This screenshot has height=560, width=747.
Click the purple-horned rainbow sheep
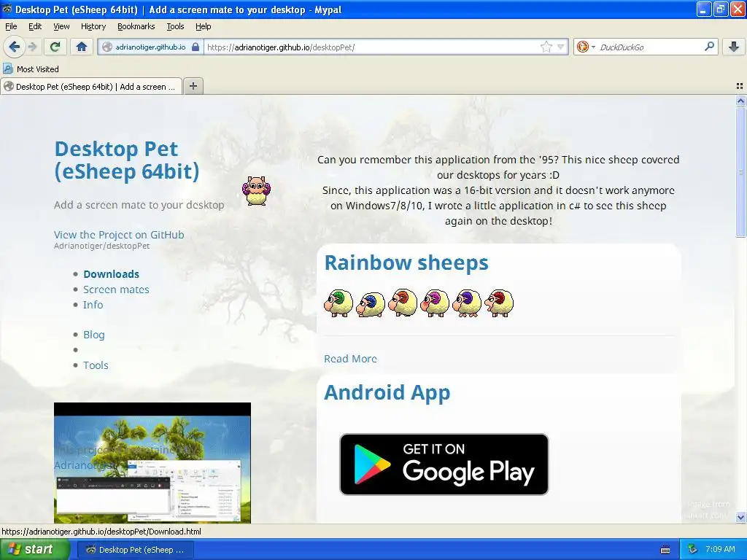(467, 303)
